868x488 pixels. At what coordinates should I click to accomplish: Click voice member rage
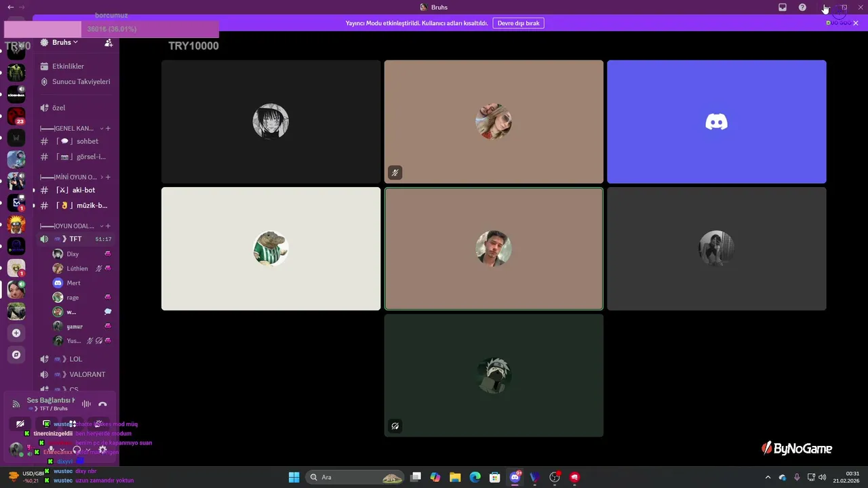[x=81, y=298]
